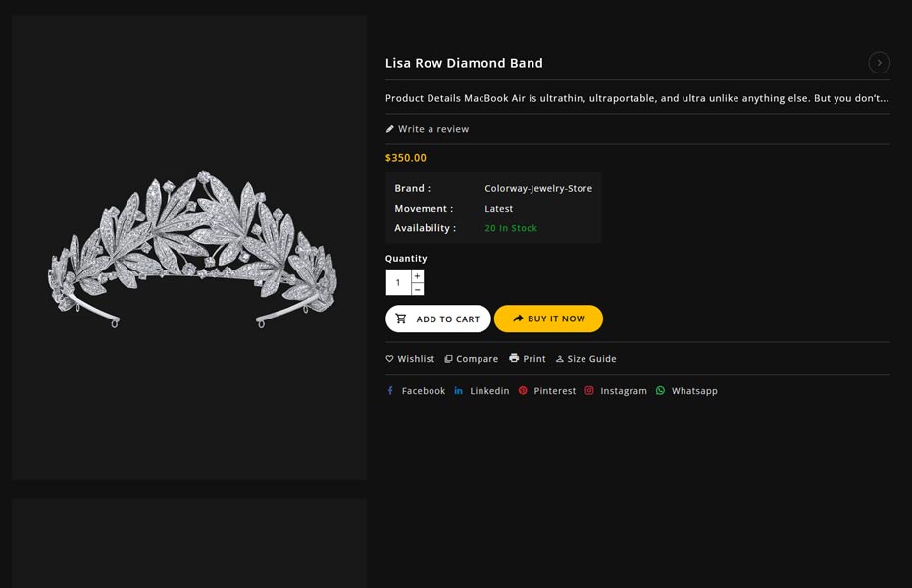The height and width of the screenshot is (588, 912).
Task: Click the Instagram share icon
Action: point(589,391)
